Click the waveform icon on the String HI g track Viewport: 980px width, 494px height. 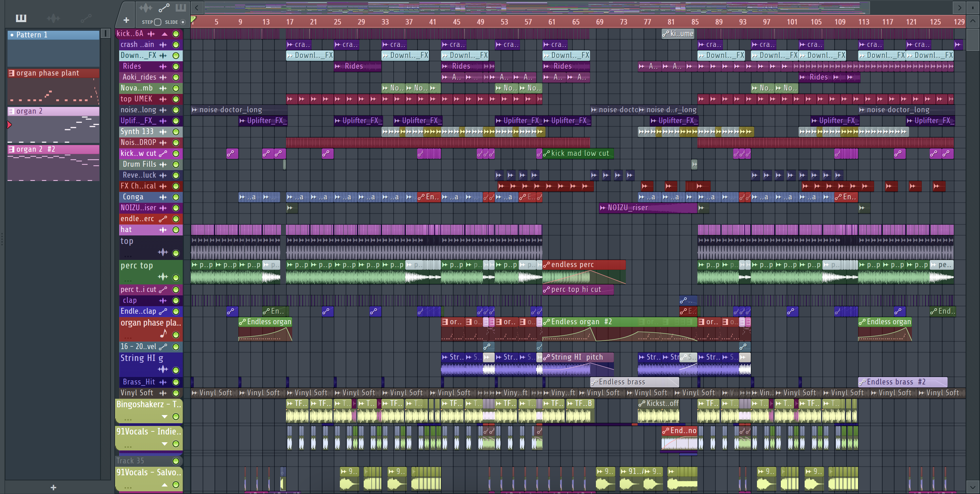(163, 369)
